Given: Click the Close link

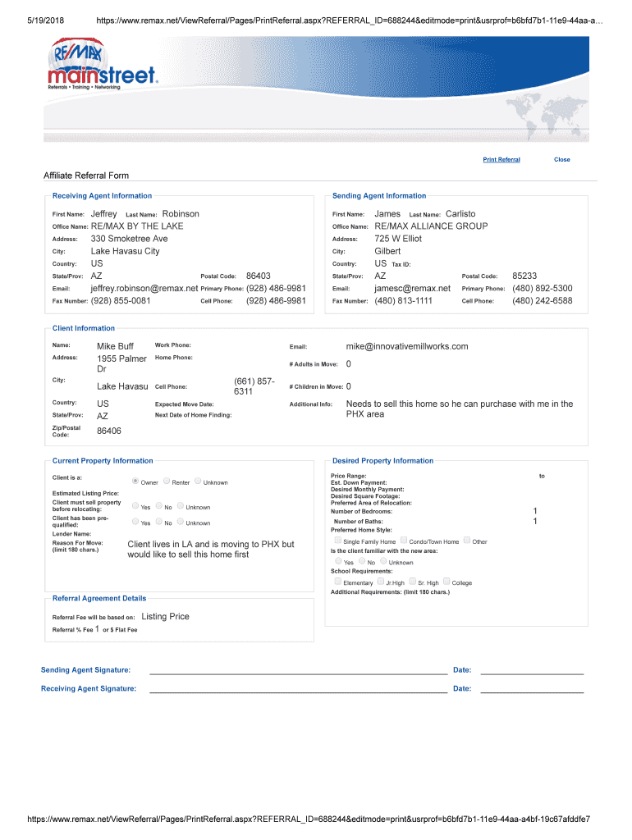Looking at the screenshot, I should tap(561, 159).
